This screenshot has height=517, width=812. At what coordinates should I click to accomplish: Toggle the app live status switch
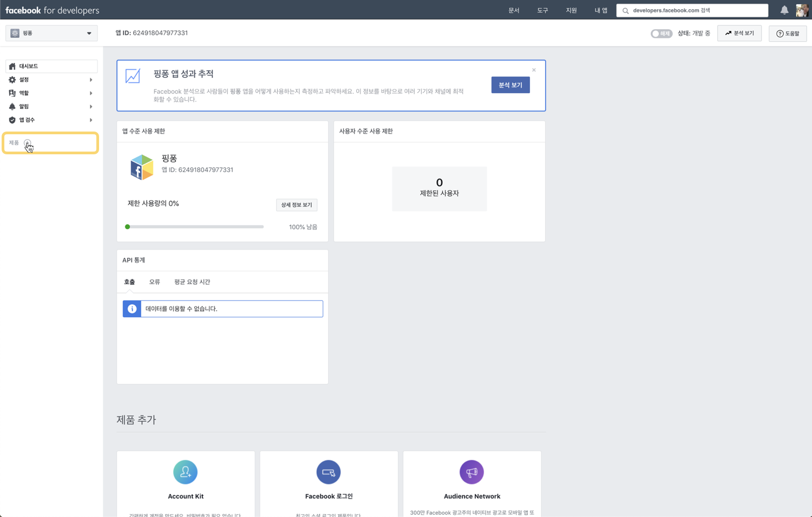pos(661,34)
